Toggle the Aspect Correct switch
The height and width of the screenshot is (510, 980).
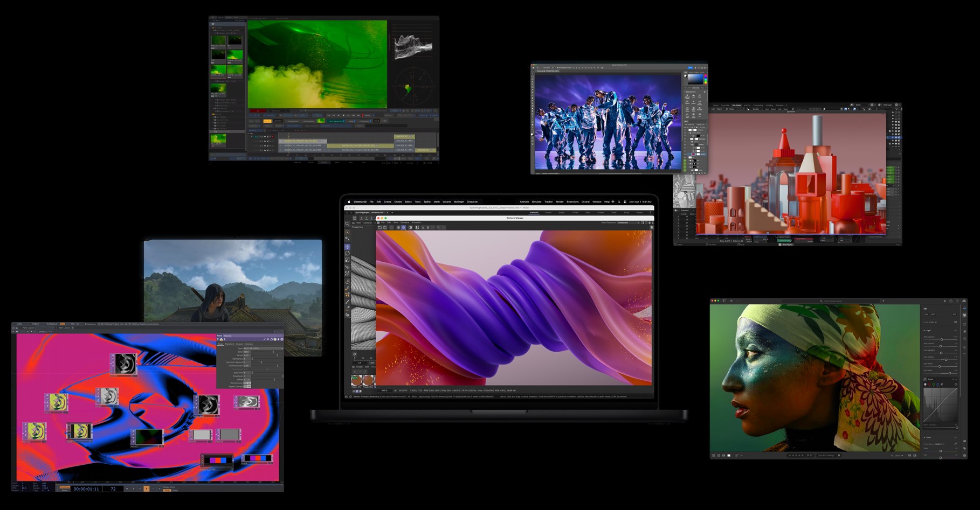[x=247, y=386]
